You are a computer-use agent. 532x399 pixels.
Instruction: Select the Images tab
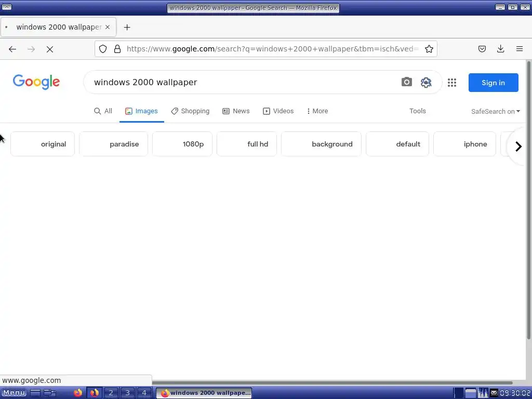pyautogui.click(x=141, y=111)
